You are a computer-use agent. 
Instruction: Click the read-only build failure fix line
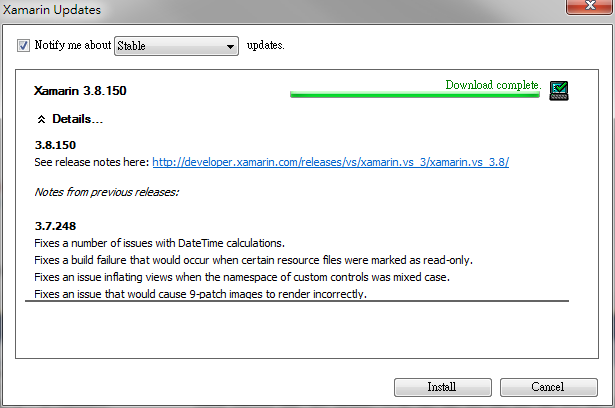point(253,260)
